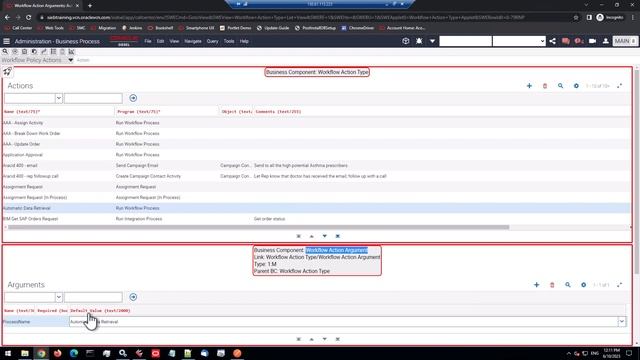The width and height of the screenshot is (640, 360).
Task: Open the Arguments search field dropdown
Action: click(58, 297)
